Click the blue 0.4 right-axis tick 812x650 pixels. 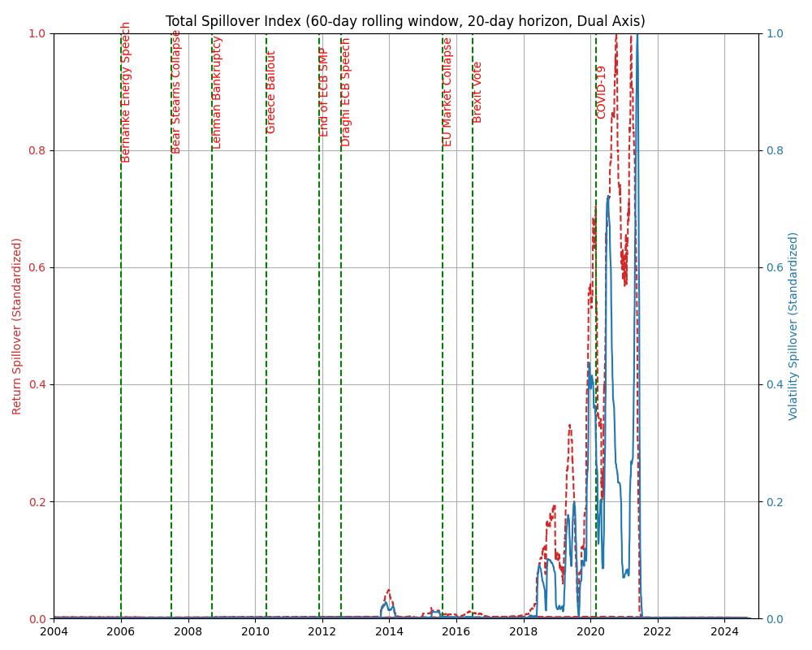click(774, 384)
